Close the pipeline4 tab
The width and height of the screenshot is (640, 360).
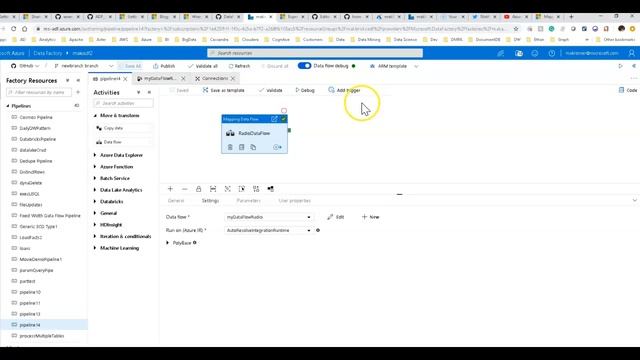125,79
